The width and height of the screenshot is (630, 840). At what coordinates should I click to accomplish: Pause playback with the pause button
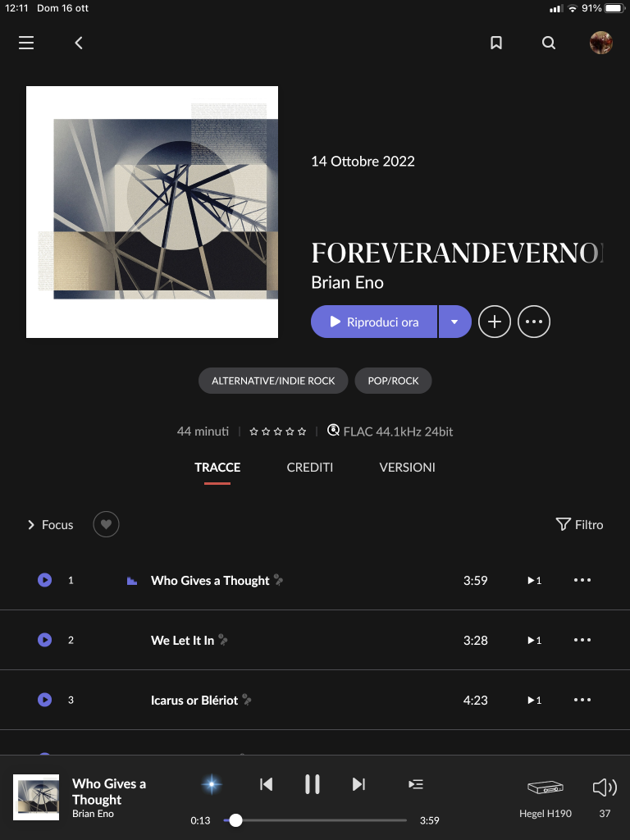[313, 784]
